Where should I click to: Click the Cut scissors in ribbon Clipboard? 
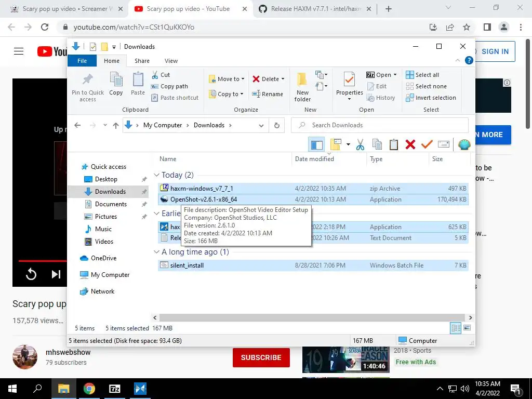[155, 75]
